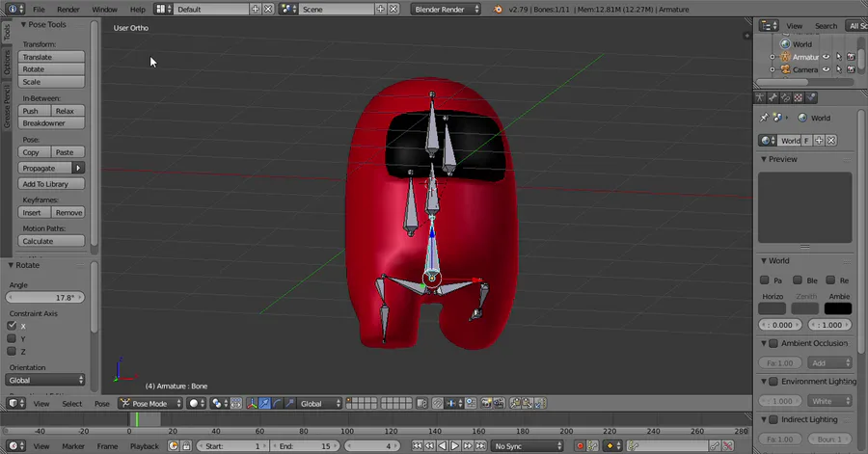Image resolution: width=868 pixels, height=454 pixels.
Task: Click the Breakdowner button
Action: point(52,123)
